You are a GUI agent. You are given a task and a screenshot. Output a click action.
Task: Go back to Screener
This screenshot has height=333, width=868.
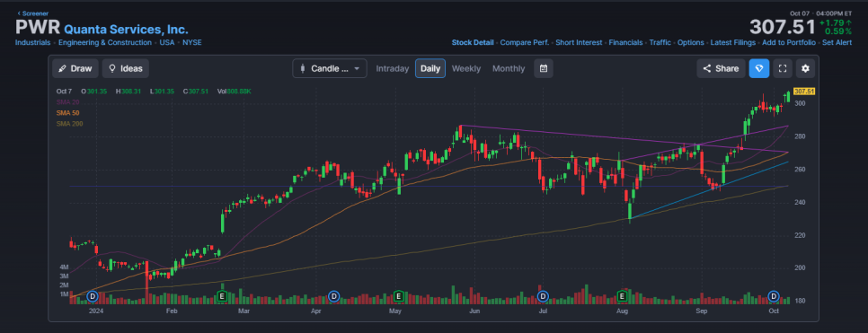32,13
